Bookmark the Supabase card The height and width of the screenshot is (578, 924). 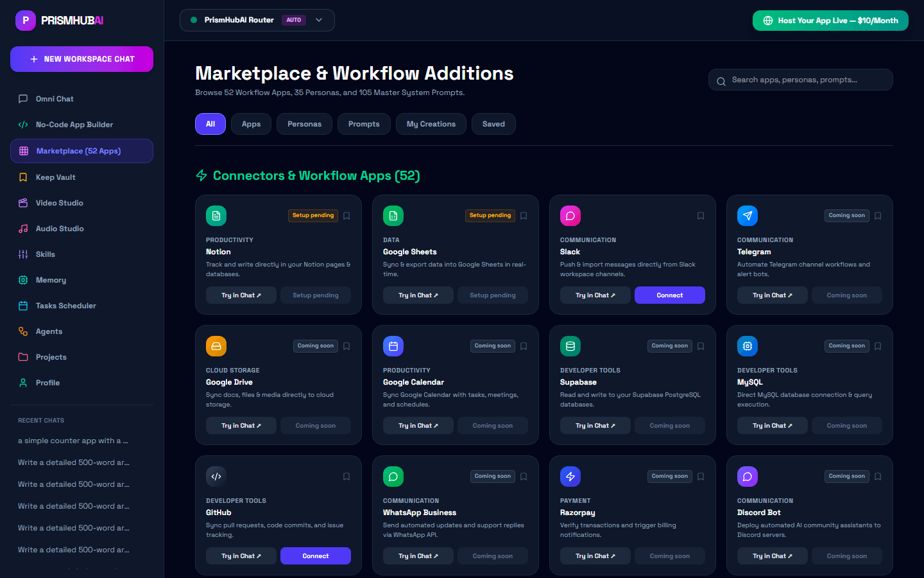pyautogui.click(x=701, y=346)
